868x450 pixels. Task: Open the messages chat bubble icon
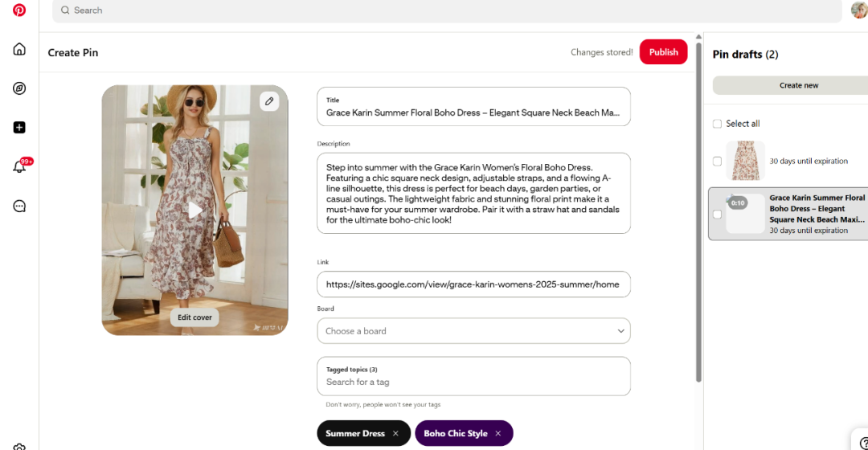point(19,206)
